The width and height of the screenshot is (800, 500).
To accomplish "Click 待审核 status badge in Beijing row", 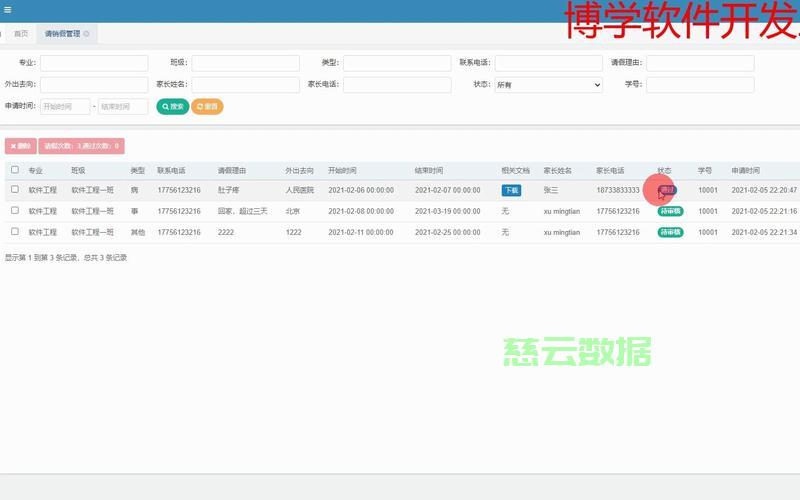I will 670,211.
